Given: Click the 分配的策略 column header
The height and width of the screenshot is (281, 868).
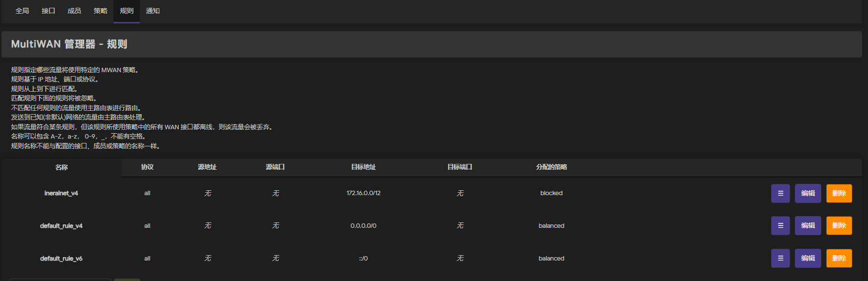Looking at the screenshot, I should pyautogui.click(x=551, y=167).
